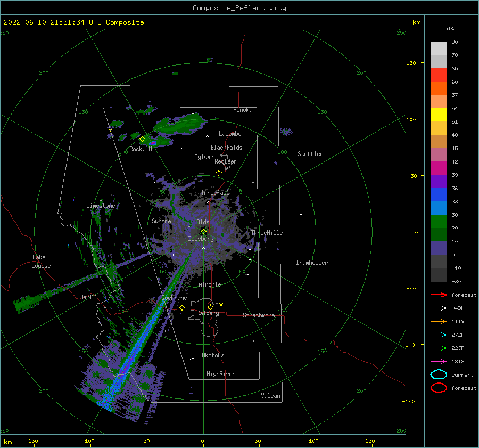Click the HighRiver label

point(221,374)
